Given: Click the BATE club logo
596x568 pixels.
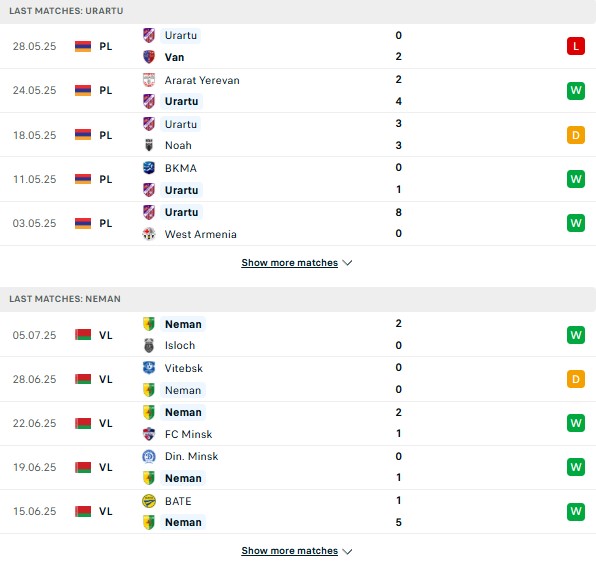Looking at the screenshot, I should pyautogui.click(x=149, y=501).
